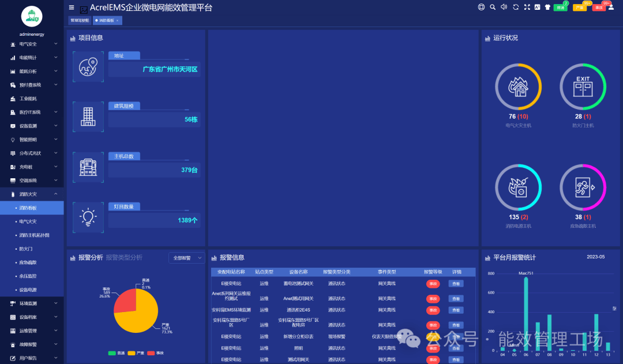Click the green 普通 alarm badge button
This screenshot has height=364, width=623.
(x=560, y=7)
